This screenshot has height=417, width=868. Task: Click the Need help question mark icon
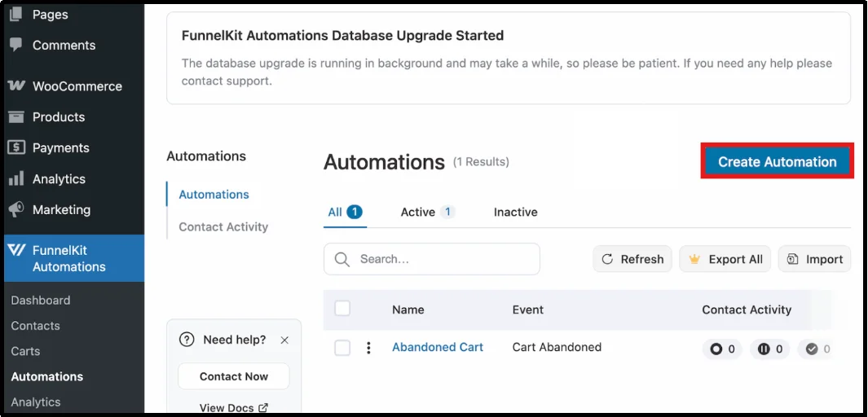187,340
